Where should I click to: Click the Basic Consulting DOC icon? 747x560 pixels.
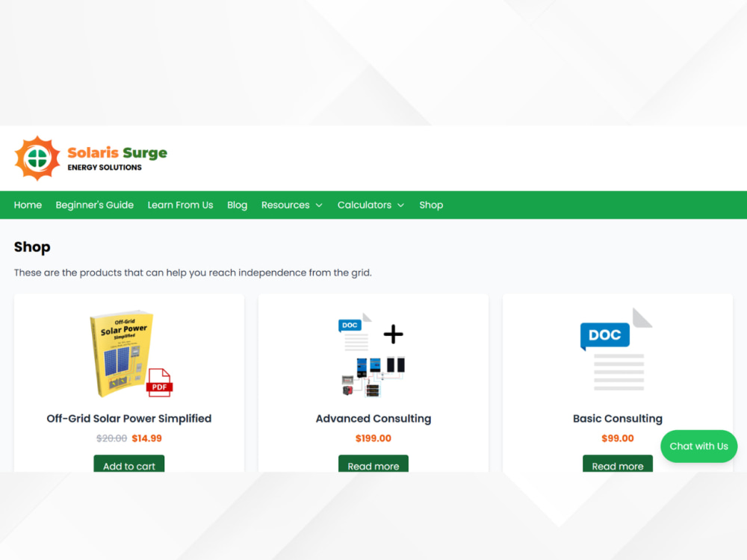point(616,349)
